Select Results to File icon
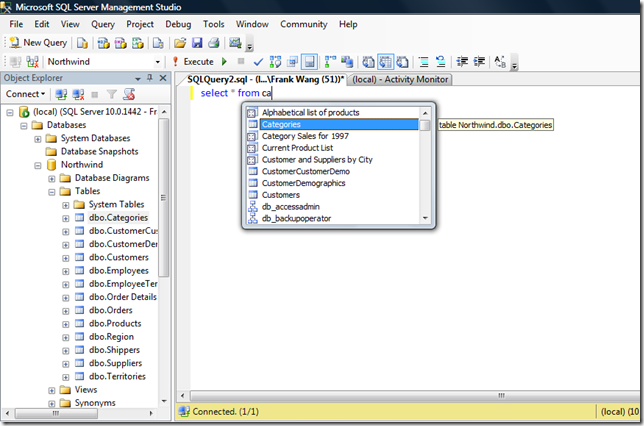 402,62
